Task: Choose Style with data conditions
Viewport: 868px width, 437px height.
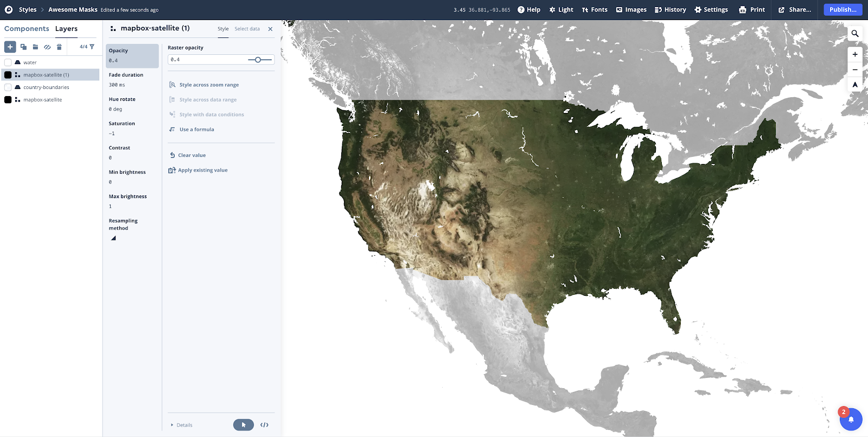Action: [206, 115]
